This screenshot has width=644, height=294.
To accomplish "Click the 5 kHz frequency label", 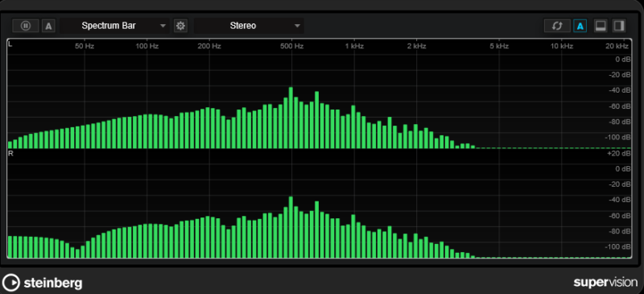I will click(x=499, y=46).
